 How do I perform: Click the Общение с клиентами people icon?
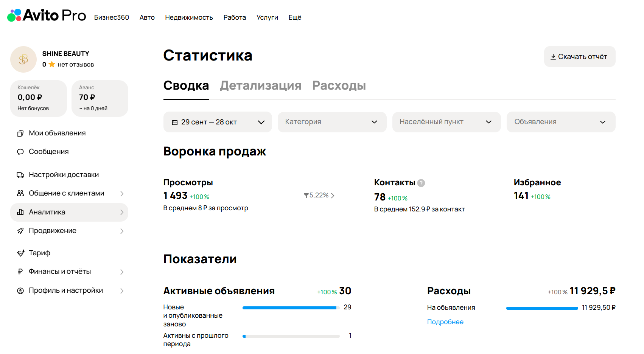tap(20, 193)
